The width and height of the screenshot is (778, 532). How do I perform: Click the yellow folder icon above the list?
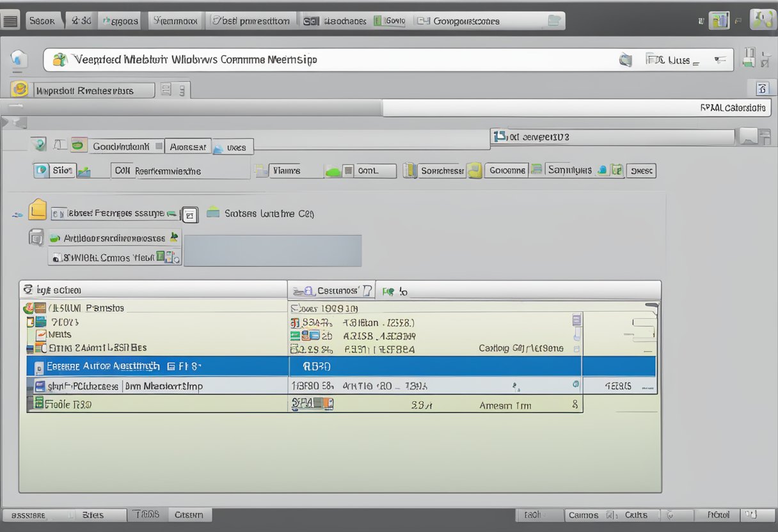[38, 210]
